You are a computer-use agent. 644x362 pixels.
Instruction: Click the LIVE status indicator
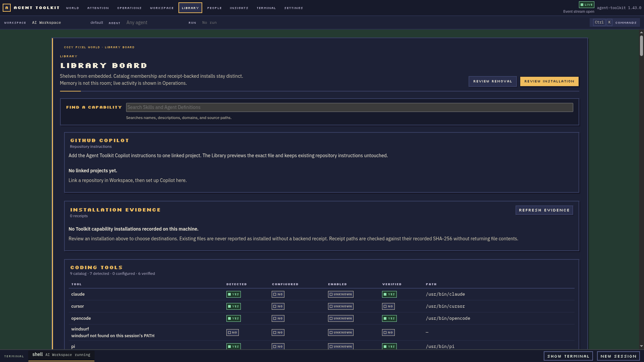(586, 5)
